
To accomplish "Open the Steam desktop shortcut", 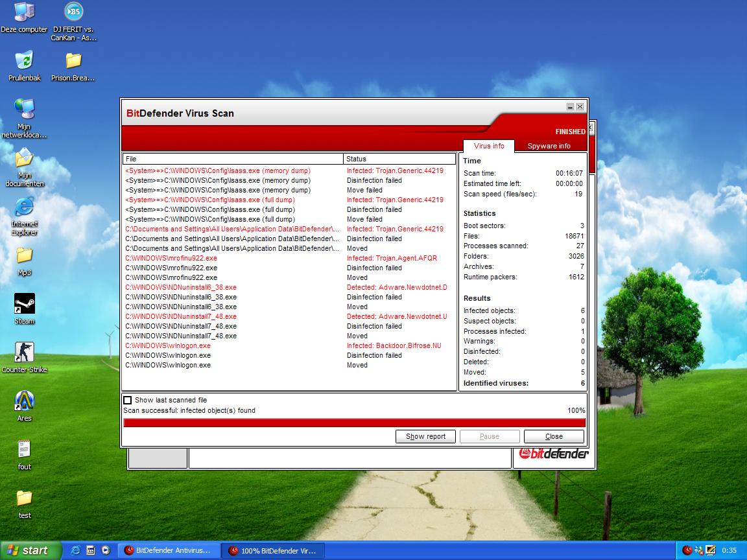I will 25,304.
